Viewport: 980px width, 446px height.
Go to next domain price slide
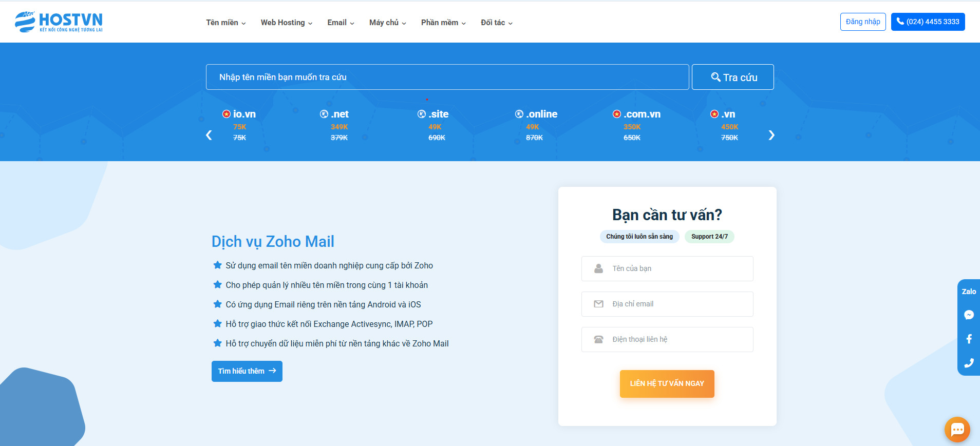pyautogui.click(x=771, y=135)
